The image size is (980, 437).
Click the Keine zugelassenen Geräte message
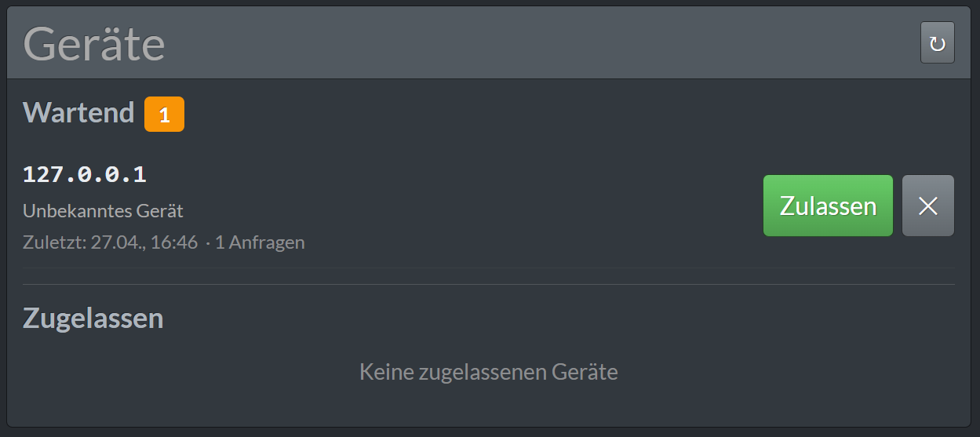[489, 372]
